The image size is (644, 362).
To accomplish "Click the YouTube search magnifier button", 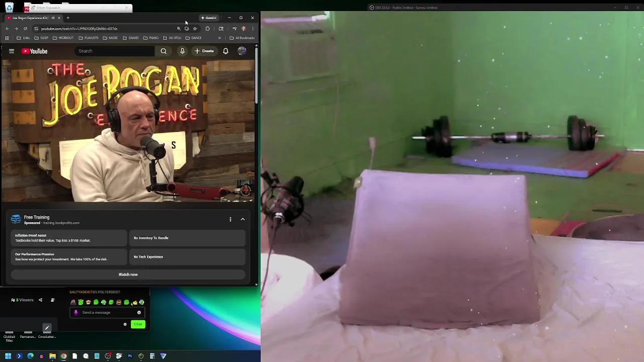I will pos(164,51).
